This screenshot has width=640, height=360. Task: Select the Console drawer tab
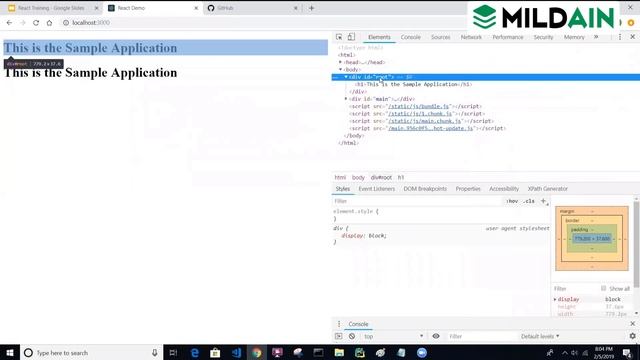pyautogui.click(x=358, y=324)
